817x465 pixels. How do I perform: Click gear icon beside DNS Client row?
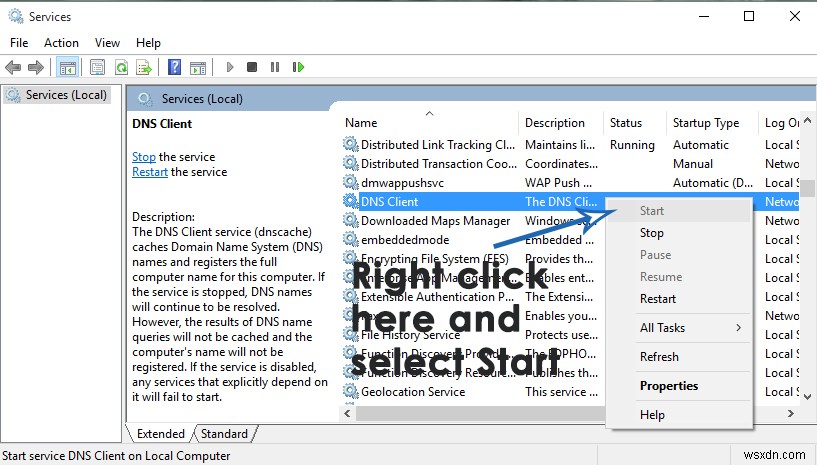351,201
